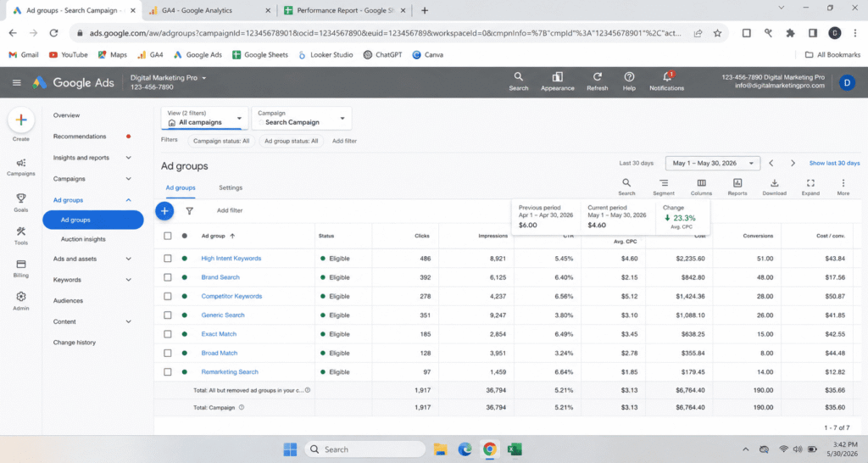
Task: Click the Create plus button in sidebar
Action: pos(21,120)
